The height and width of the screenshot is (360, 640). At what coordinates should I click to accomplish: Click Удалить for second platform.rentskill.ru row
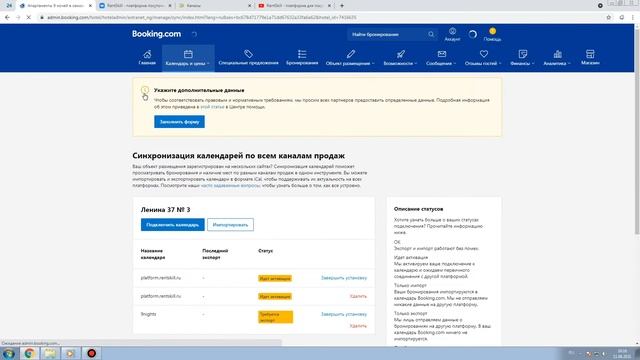(358, 296)
